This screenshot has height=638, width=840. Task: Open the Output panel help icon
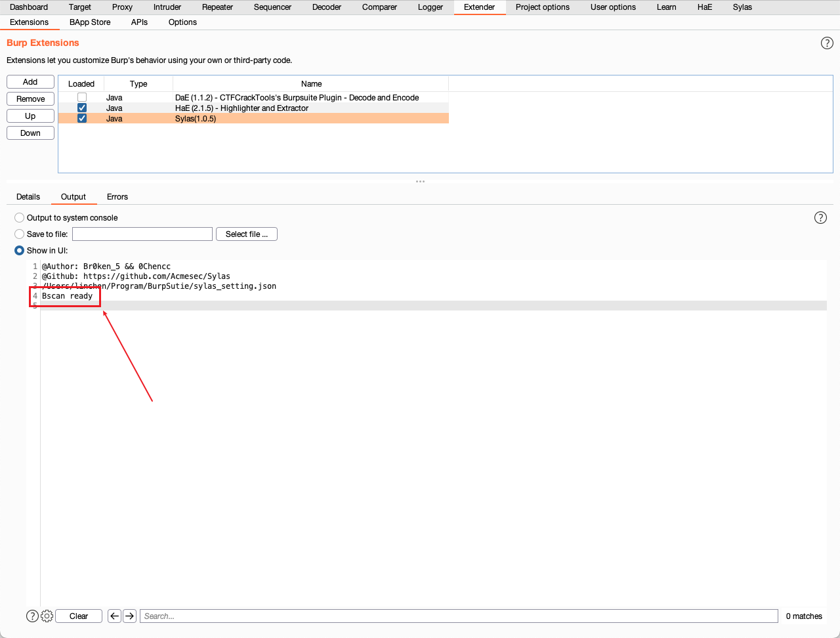820,218
